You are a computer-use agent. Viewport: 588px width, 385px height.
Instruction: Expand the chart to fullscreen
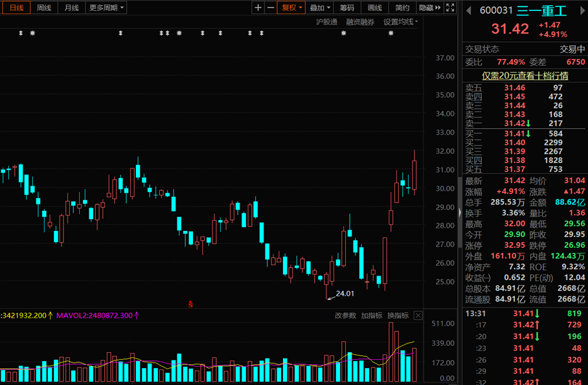point(450,8)
